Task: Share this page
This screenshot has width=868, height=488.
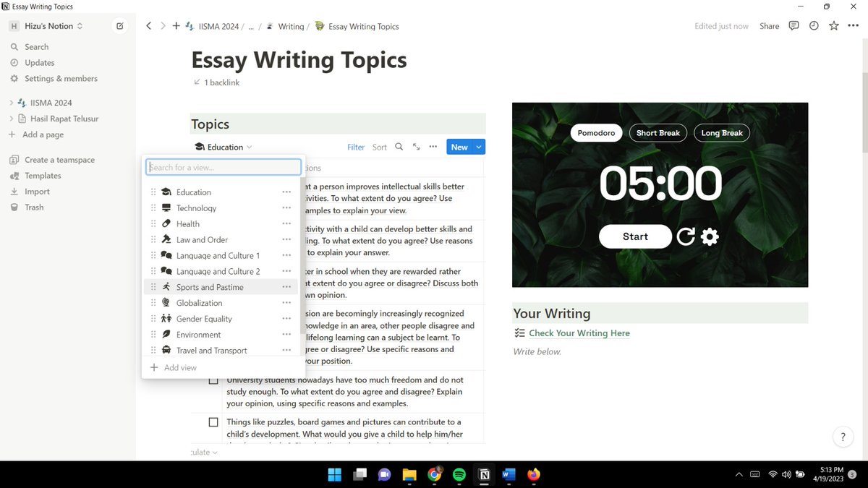Action: [x=770, y=26]
